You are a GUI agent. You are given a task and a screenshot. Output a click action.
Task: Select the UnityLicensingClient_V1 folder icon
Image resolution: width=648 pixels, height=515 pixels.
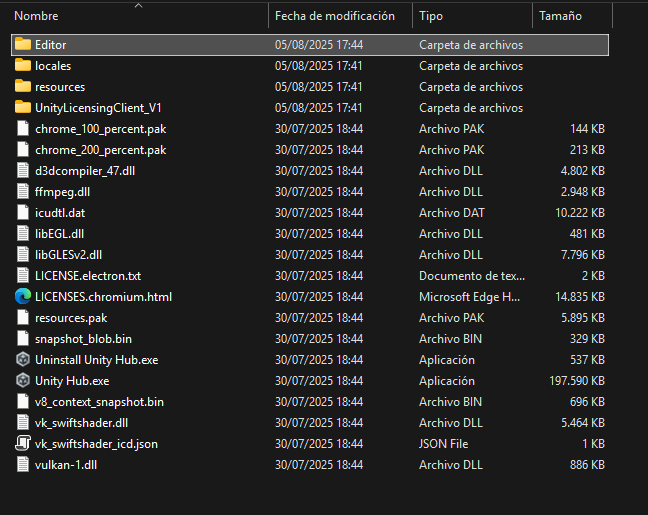click(x=23, y=107)
